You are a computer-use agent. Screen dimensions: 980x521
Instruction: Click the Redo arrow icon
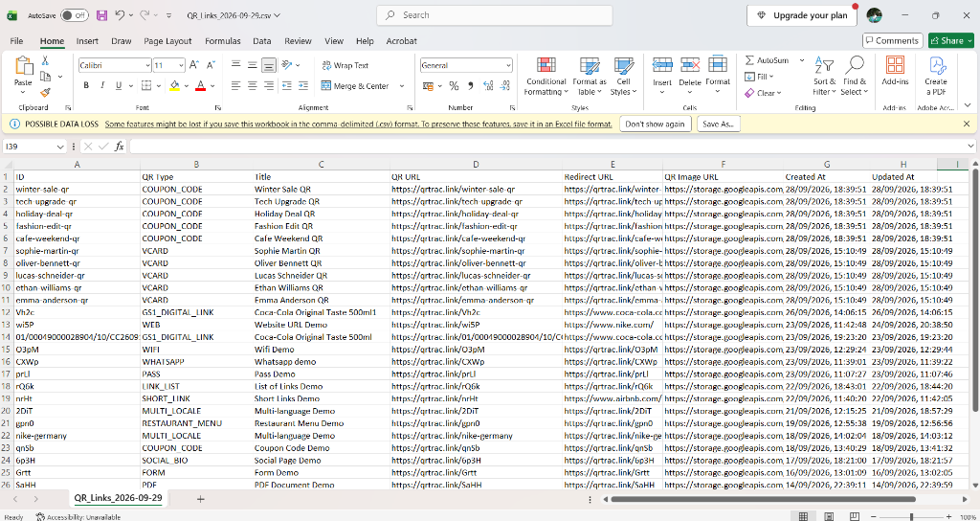(145, 15)
